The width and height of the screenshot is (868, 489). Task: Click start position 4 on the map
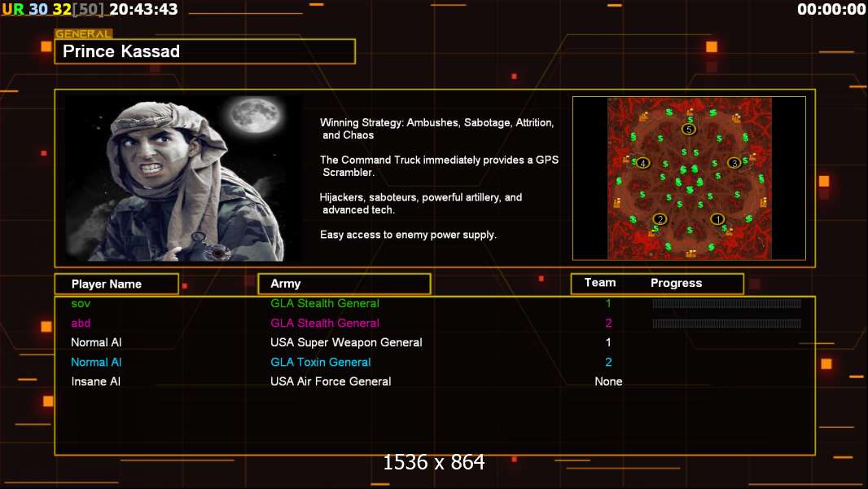point(642,163)
